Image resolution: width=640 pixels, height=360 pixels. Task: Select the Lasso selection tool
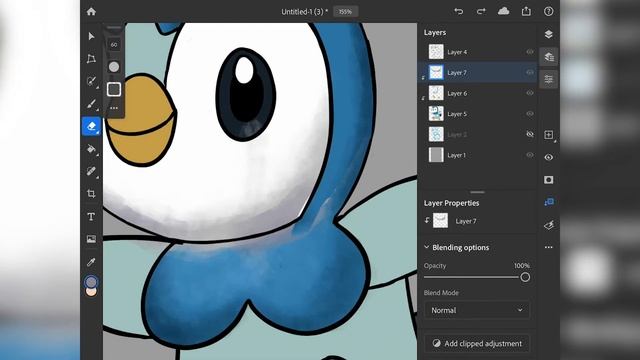pyautogui.click(x=91, y=81)
